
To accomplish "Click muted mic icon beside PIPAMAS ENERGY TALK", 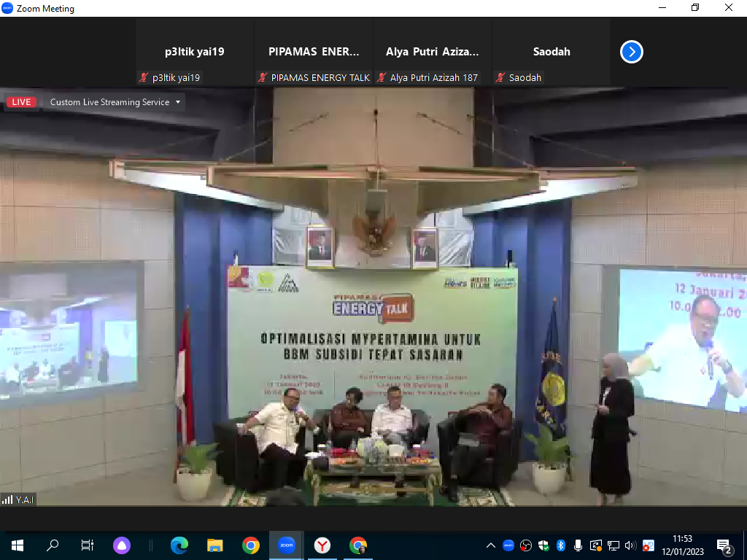I will (263, 77).
